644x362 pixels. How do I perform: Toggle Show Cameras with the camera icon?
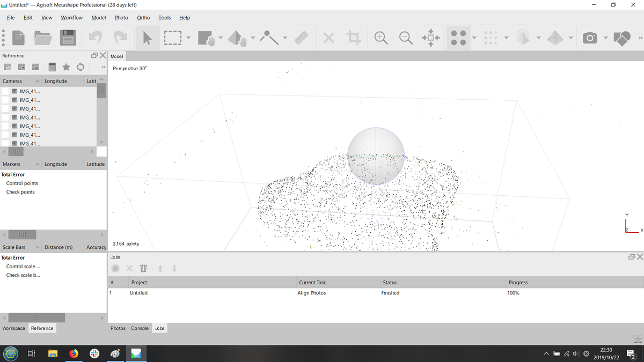coord(590,38)
